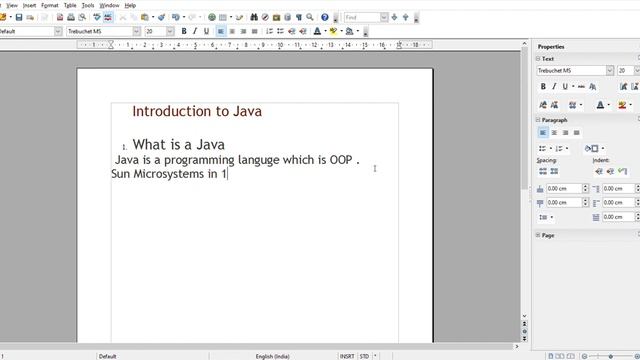Toggle INSRT mode in the status bar

[x=347, y=356]
